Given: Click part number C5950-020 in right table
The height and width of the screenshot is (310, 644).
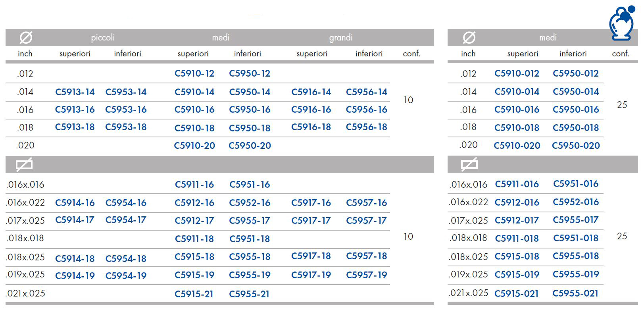Looking at the screenshot, I should point(576,146).
